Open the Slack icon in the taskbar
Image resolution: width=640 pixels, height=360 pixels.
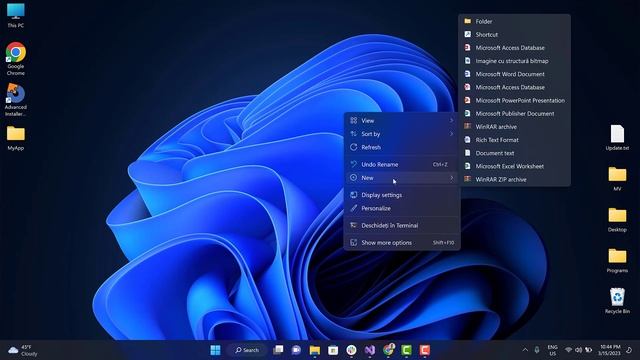tap(351, 350)
